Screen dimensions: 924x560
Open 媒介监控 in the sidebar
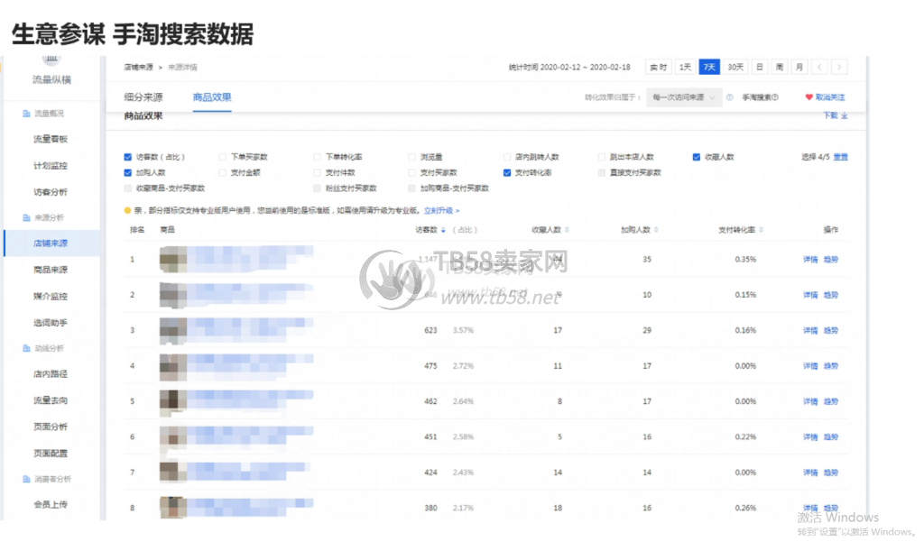[x=51, y=296]
